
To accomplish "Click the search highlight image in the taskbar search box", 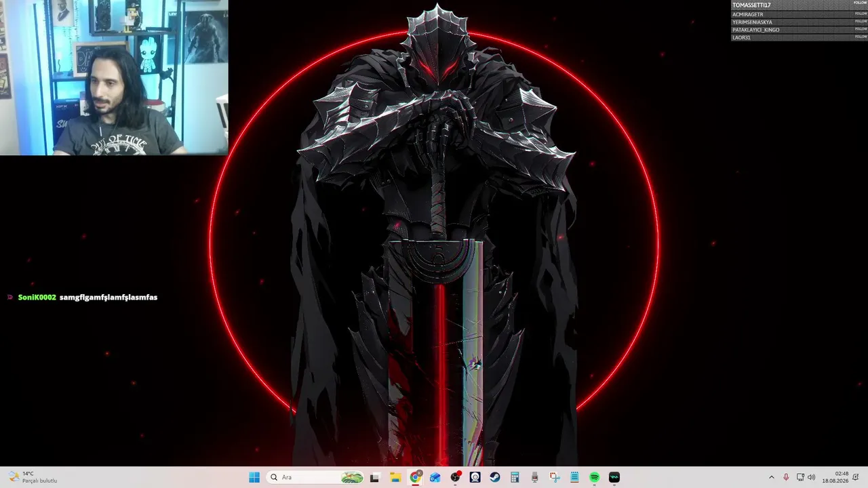I will click(x=352, y=477).
